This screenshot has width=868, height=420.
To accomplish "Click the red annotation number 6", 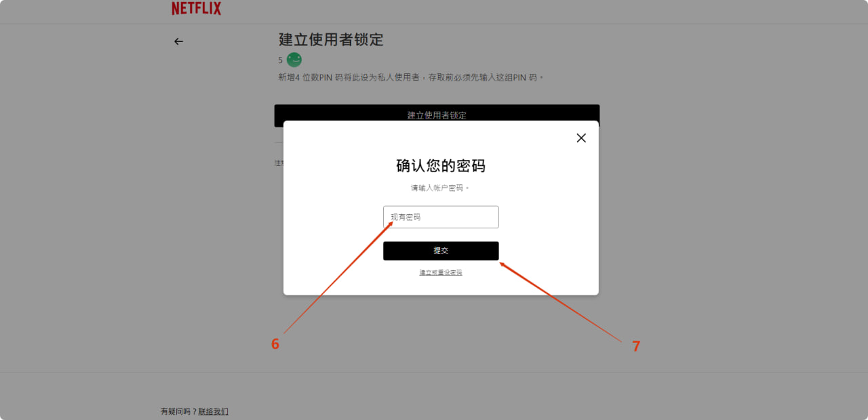I will tap(275, 344).
